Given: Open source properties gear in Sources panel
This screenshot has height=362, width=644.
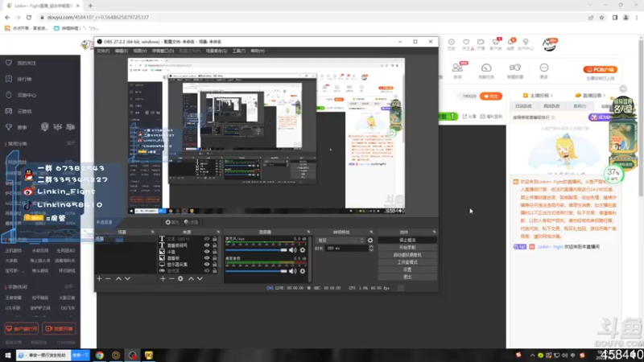Looking at the screenshot, I should coord(180,278).
